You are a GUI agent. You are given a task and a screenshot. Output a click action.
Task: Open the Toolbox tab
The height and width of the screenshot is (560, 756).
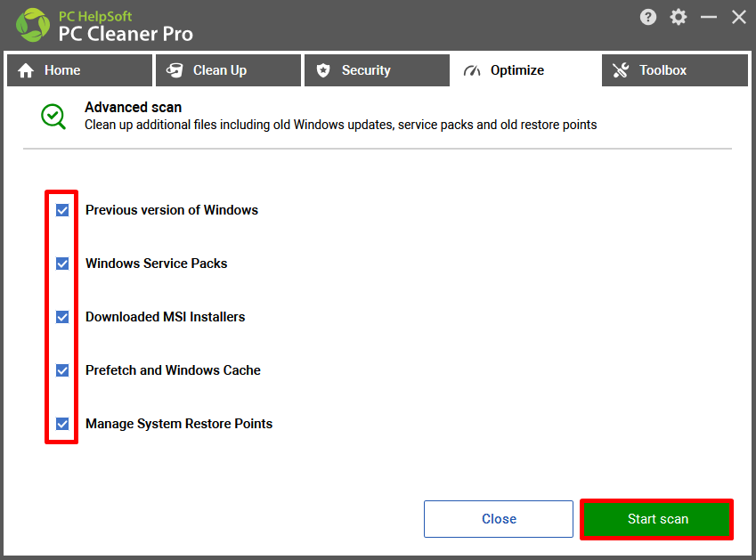pyautogui.click(x=674, y=70)
